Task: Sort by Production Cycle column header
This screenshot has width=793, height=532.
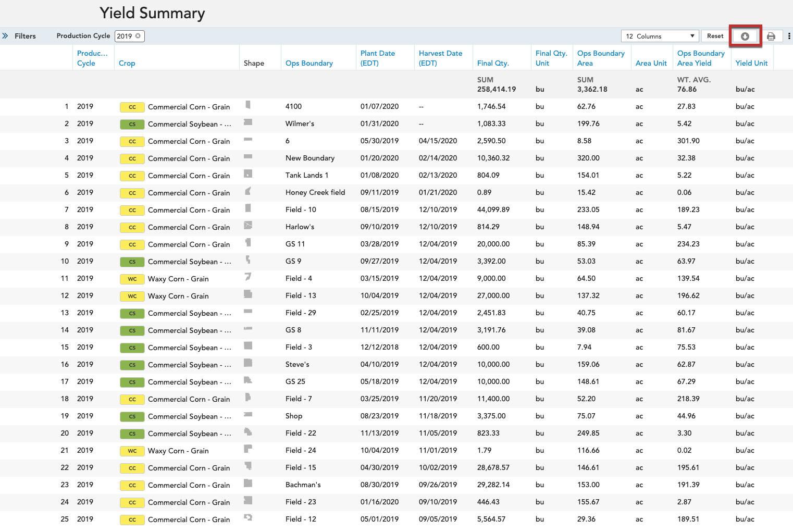Action: pos(92,58)
